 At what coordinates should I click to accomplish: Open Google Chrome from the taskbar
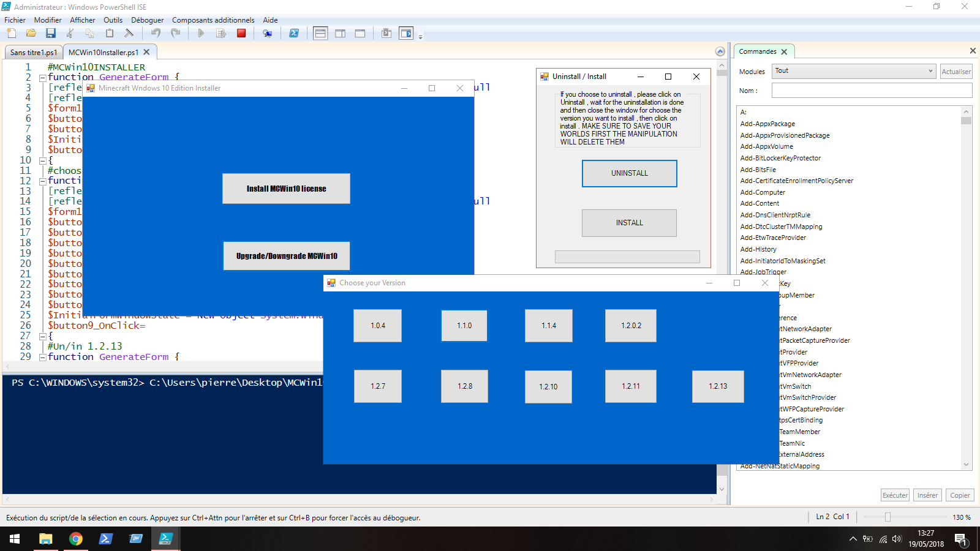pyautogui.click(x=76, y=539)
